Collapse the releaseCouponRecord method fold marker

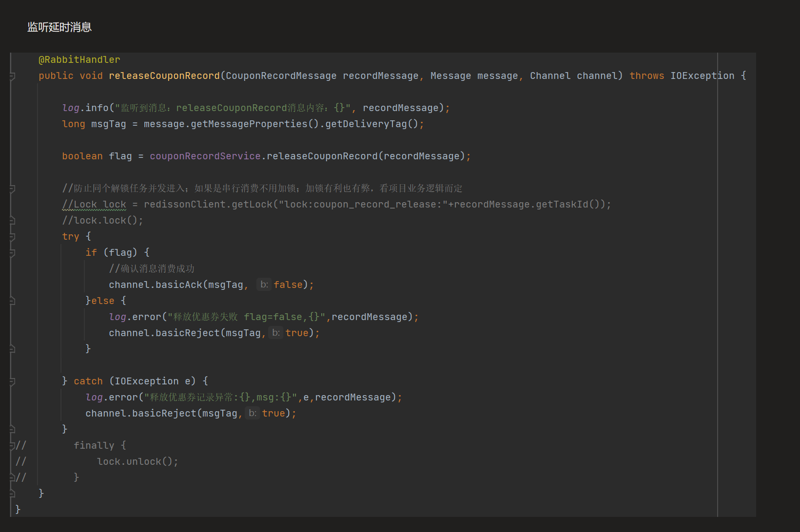click(x=12, y=76)
